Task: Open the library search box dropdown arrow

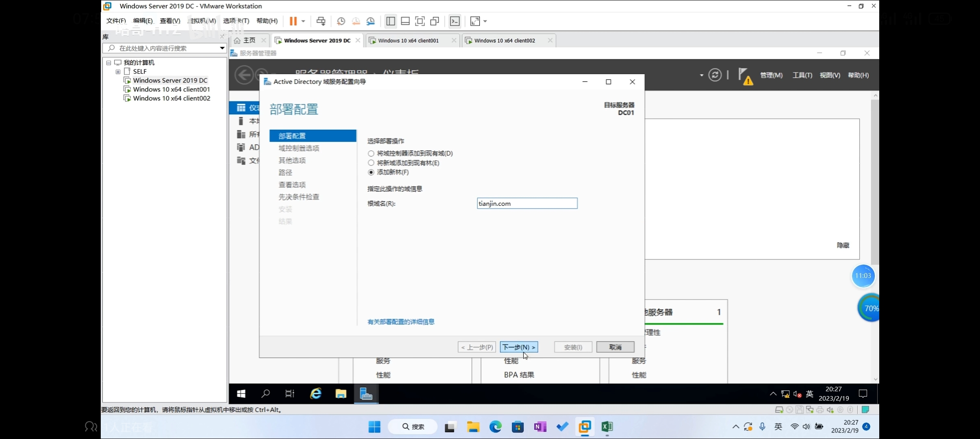Action: (222, 48)
